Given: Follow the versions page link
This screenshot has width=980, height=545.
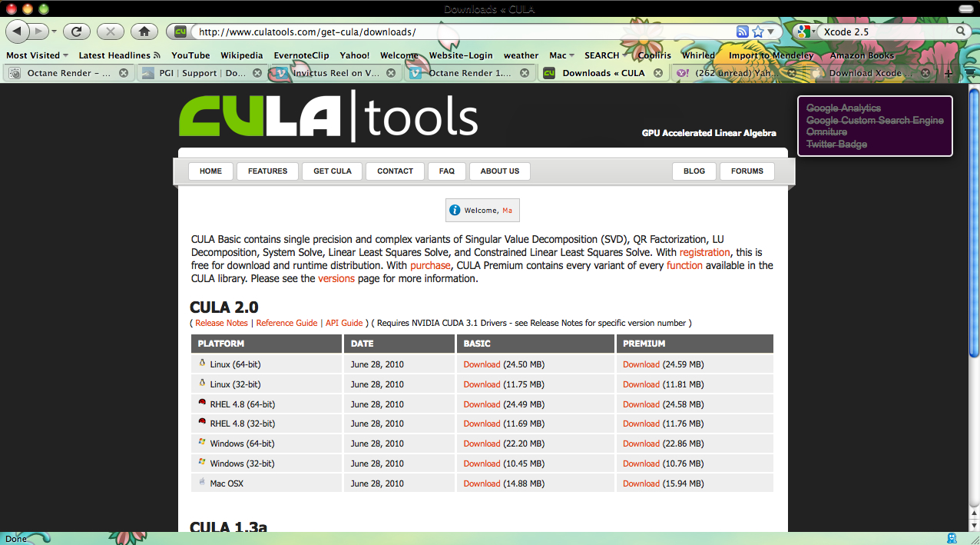Looking at the screenshot, I should (x=336, y=278).
